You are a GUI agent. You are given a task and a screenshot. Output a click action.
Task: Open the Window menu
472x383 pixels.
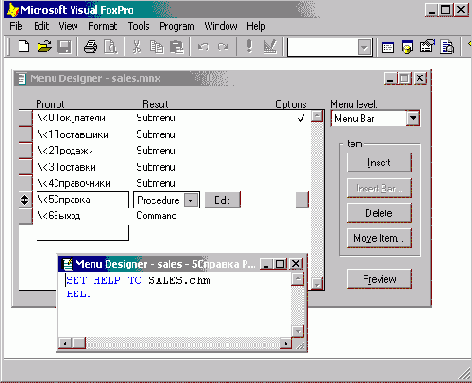point(221,26)
